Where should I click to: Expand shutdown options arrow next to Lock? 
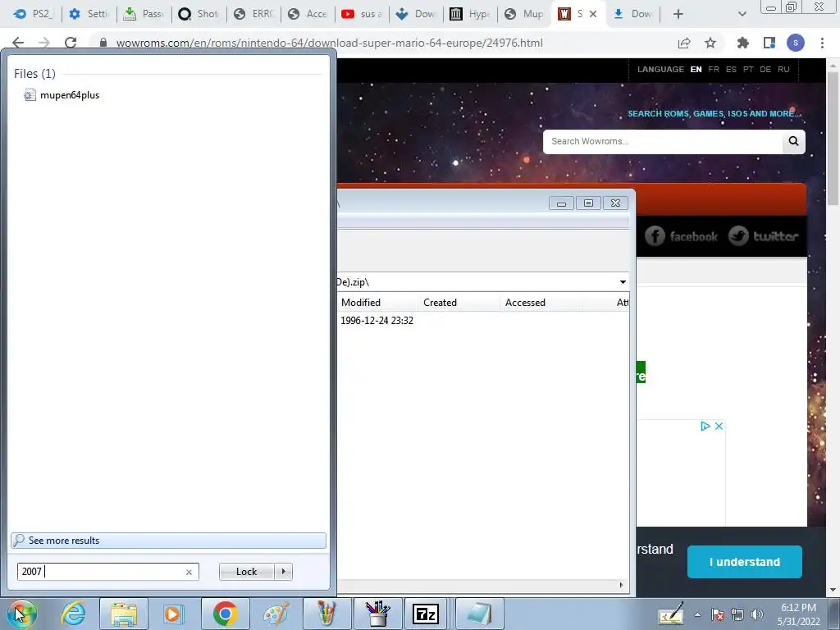pyautogui.click(x=283, y=572)
